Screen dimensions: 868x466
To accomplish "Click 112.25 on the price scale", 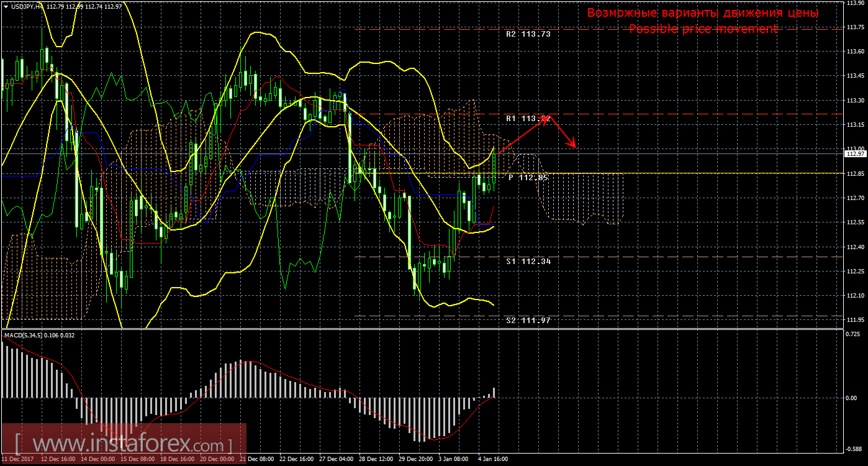I will 856,271.
